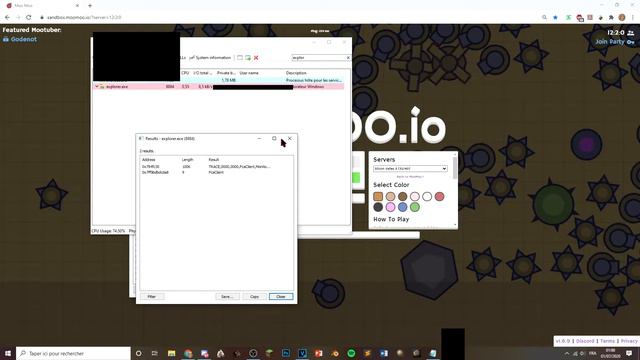The width and height of the screenshot is (640, 360).
Task: Click the browser reload button
Action: [x=29, y=17]
